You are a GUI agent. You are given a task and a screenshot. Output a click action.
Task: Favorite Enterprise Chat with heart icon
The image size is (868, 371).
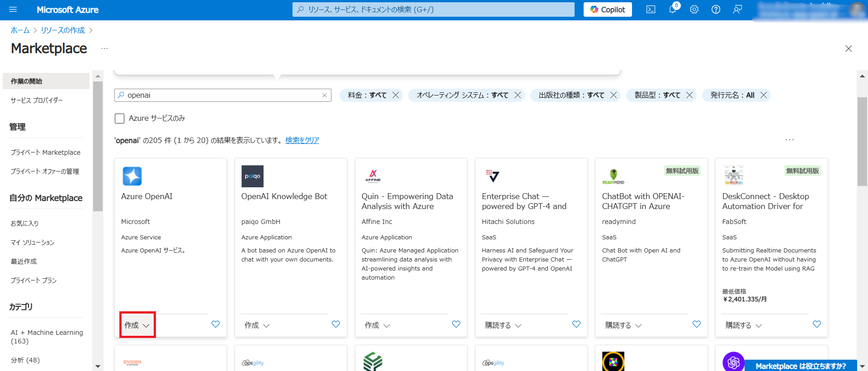576,324
